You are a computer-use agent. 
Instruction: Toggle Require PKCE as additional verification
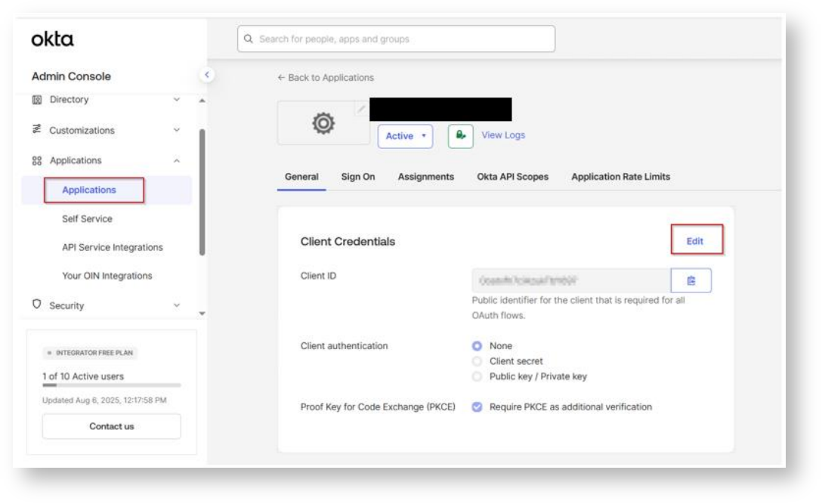click(477, 407)
